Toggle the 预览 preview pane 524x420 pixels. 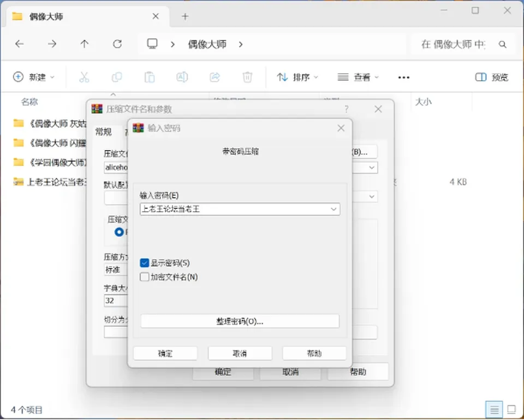492,77
